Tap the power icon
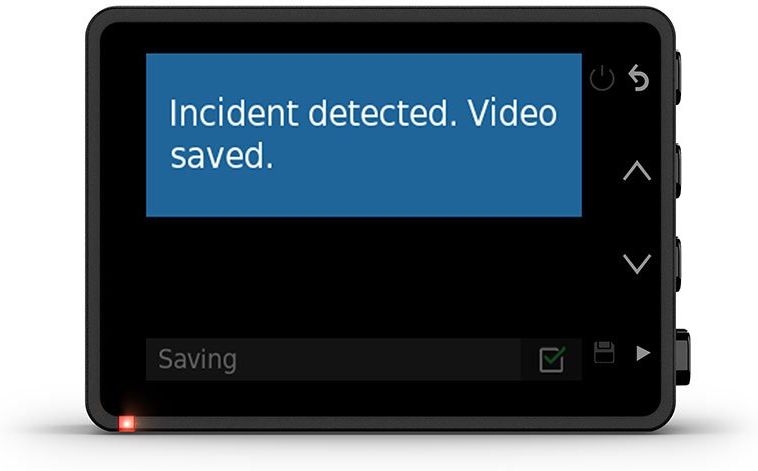Viewport: 758px width, 471px height. (602, 79)
